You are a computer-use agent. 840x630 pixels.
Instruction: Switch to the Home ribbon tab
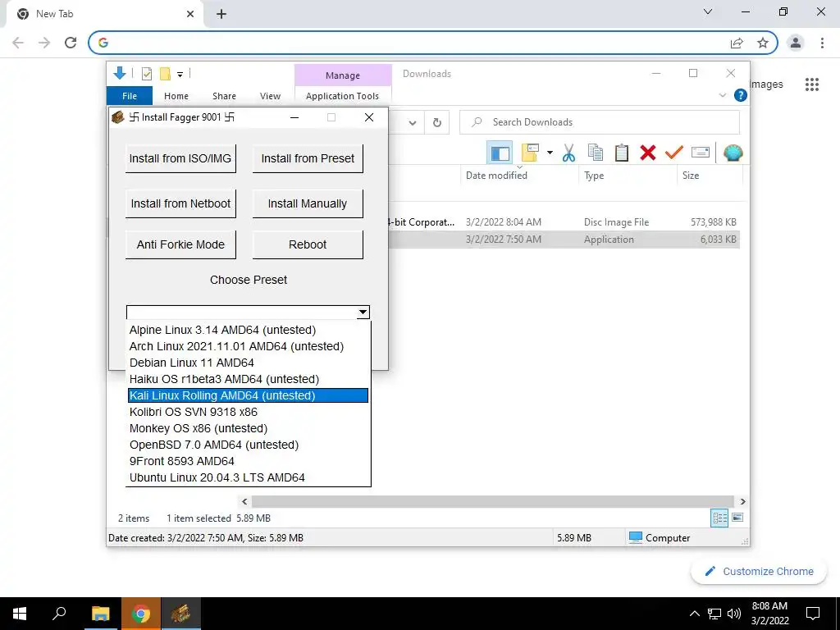point(176,96)
